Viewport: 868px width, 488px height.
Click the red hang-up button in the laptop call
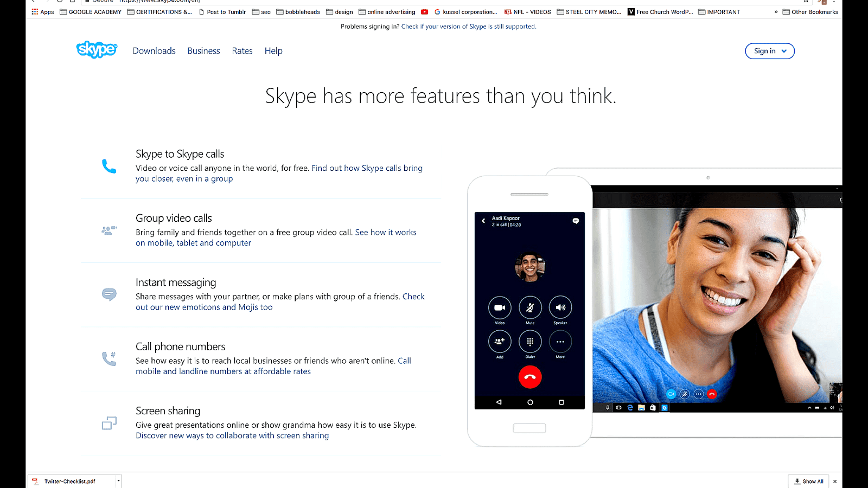click(712, 394)
